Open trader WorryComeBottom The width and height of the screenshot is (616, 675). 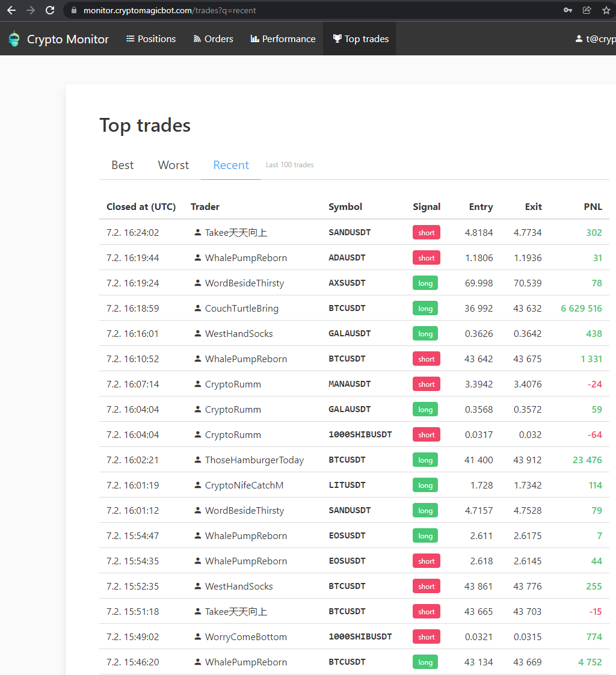click(246, 636)
